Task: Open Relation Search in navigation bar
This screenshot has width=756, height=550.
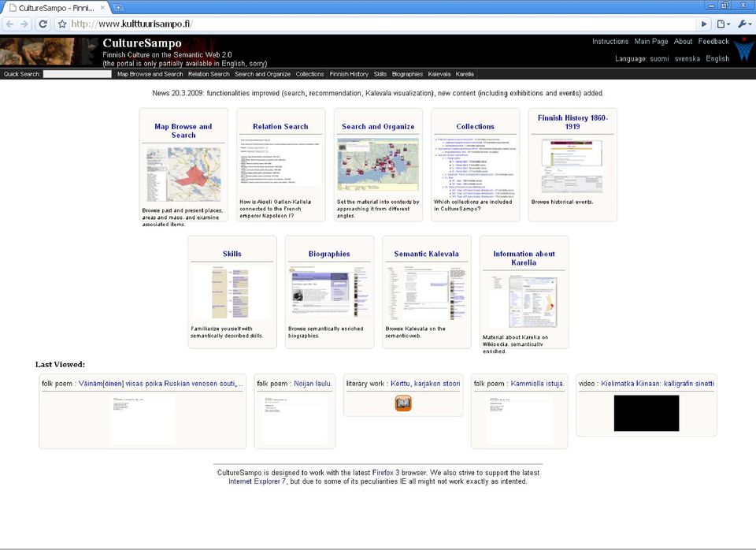Action: [x=209, y=74]
